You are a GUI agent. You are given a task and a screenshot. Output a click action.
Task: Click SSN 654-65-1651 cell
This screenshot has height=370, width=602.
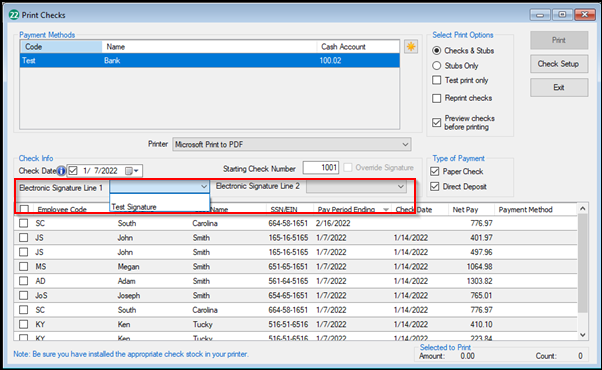(288, 296)
